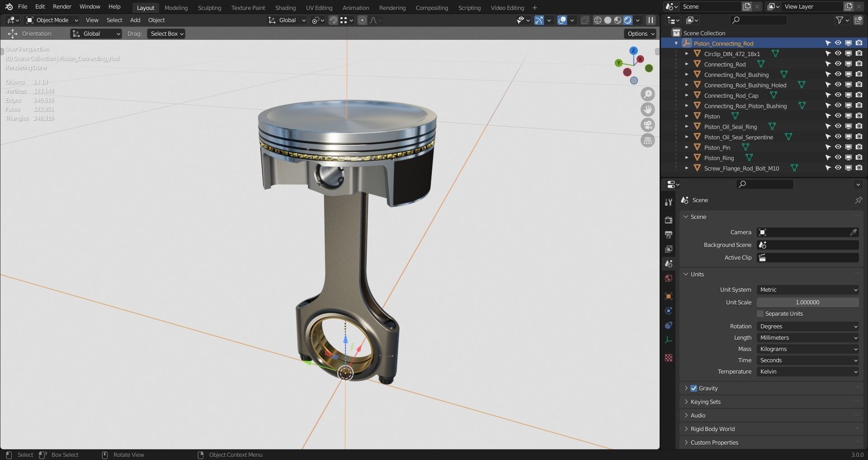
Task: Toggle proportional editing button
Action: tap(362, 20)
